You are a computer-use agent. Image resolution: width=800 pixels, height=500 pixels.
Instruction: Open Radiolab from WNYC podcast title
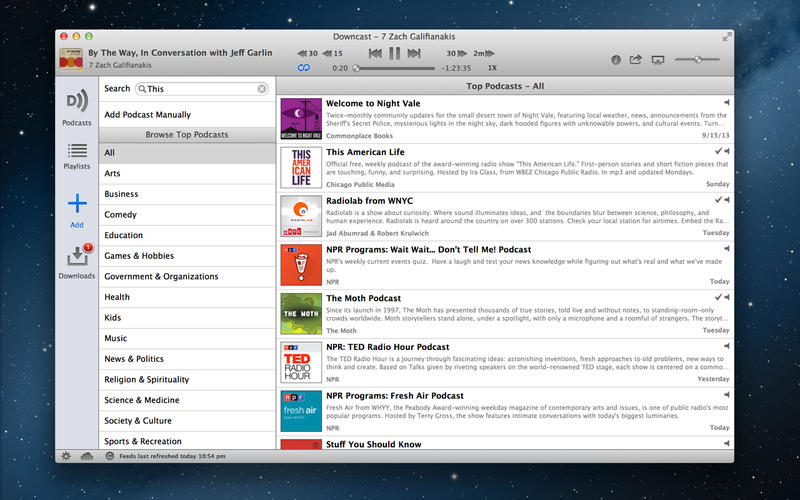[x=369, y=201]
